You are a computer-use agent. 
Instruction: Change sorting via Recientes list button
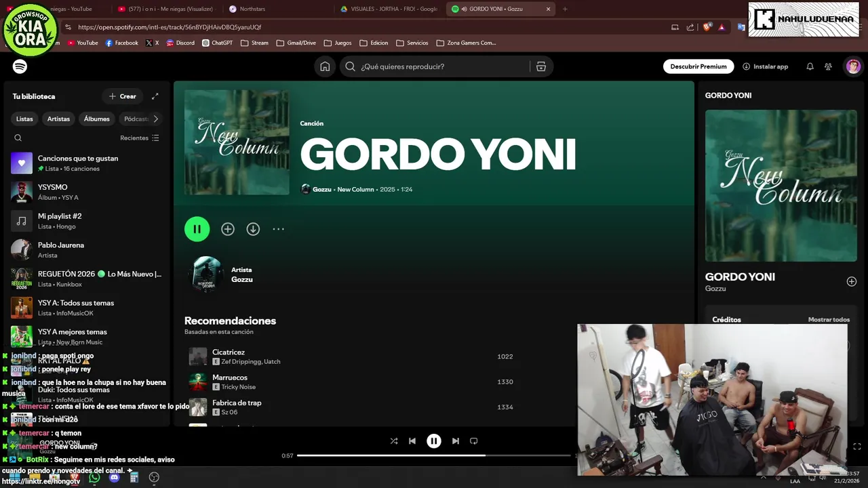click(x=140, y=138)
